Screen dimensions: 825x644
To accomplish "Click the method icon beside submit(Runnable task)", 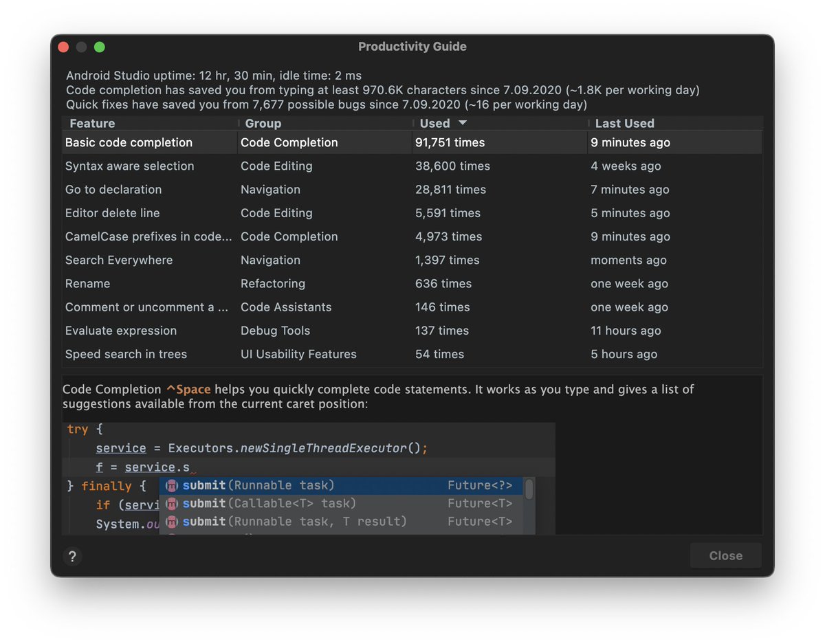I will (x=172, y=486).
